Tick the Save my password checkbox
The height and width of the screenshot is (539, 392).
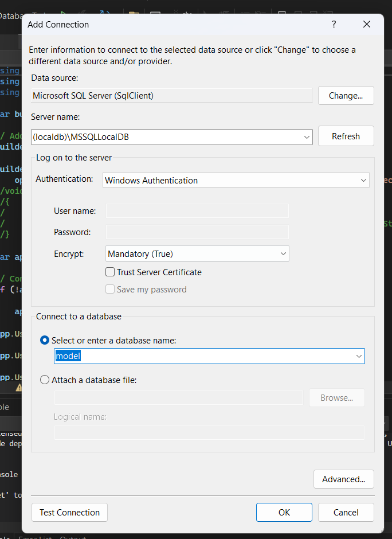[x=111, y=290]
